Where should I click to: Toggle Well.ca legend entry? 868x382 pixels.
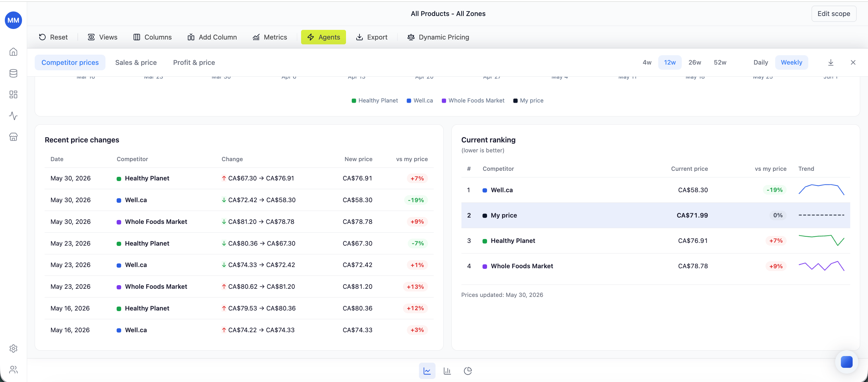click(x=420, y=100)
